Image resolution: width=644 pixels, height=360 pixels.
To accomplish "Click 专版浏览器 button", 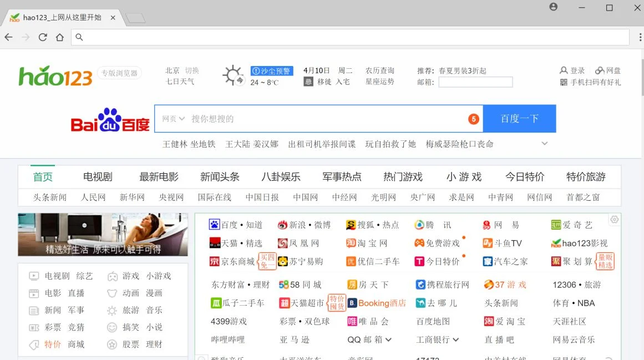I will (119, 73).
